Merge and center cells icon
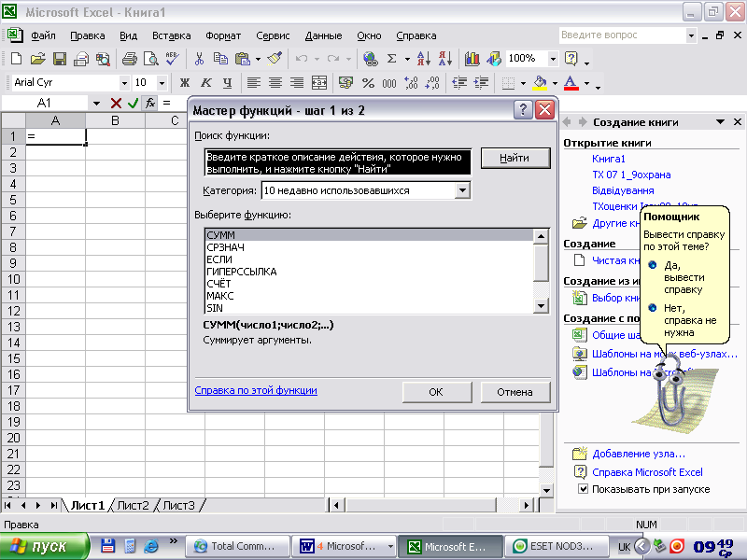Image resolution: width=747 pixels, height=560 pixels. click(319, 83)
